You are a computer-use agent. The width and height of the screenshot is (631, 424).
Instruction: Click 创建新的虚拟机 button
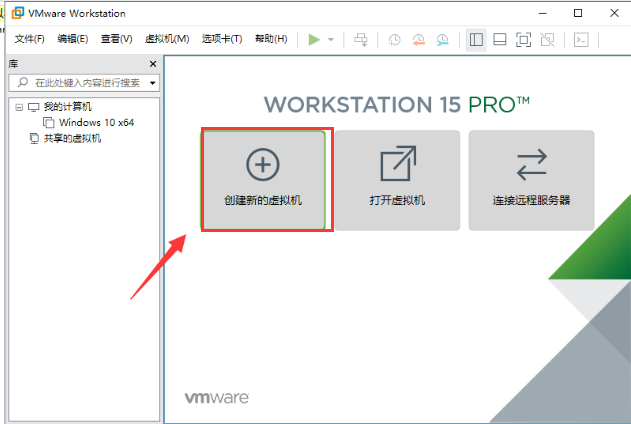pos(263,180)
